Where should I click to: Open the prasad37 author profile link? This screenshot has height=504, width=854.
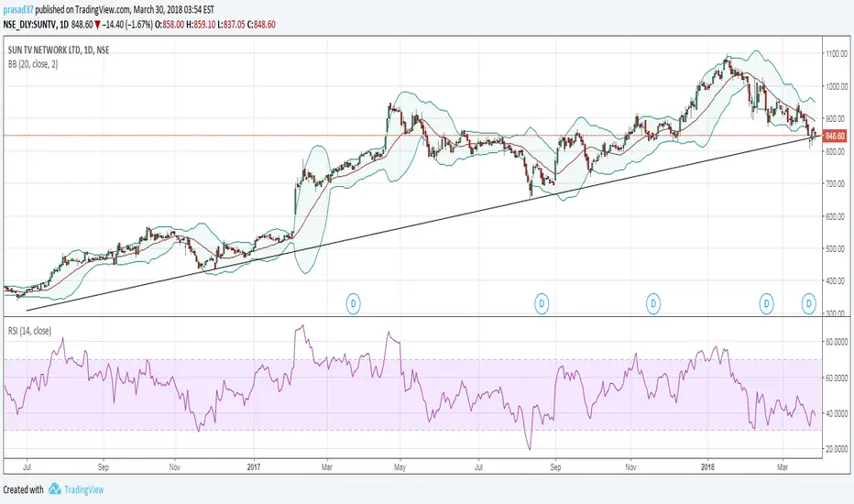[18, 10]
